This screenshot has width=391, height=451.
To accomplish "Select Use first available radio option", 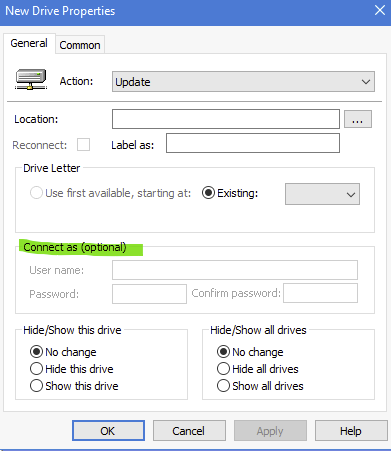I will click(36, 193).
